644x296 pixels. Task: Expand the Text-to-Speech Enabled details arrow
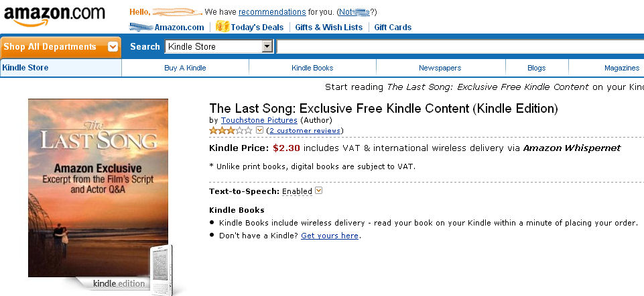click(x=319, y=191)
